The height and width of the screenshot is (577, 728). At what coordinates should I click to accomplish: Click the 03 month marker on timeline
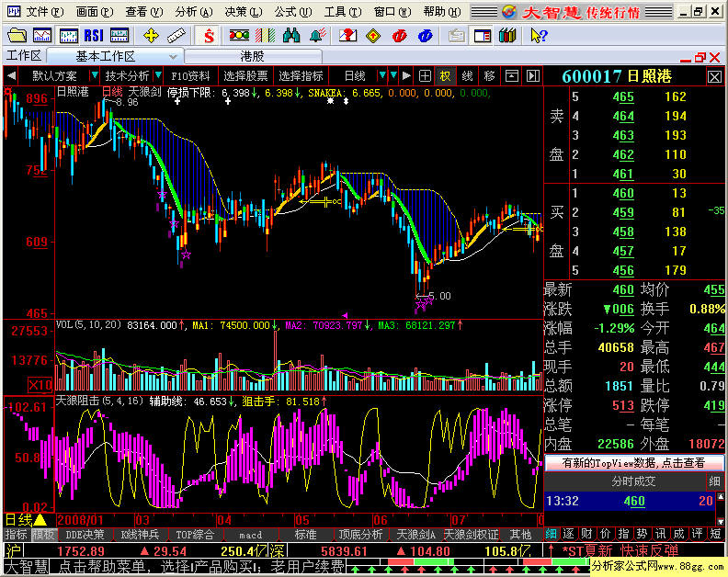point(142,520)
